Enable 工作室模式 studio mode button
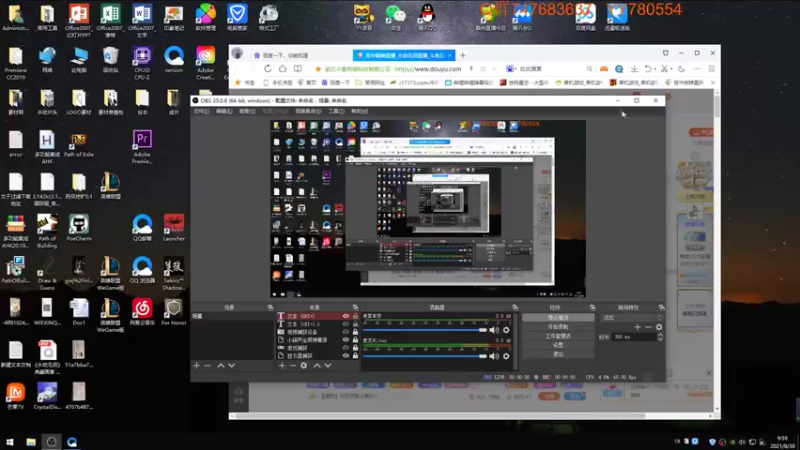Screen dimensions: 800x450 [558, 336]
